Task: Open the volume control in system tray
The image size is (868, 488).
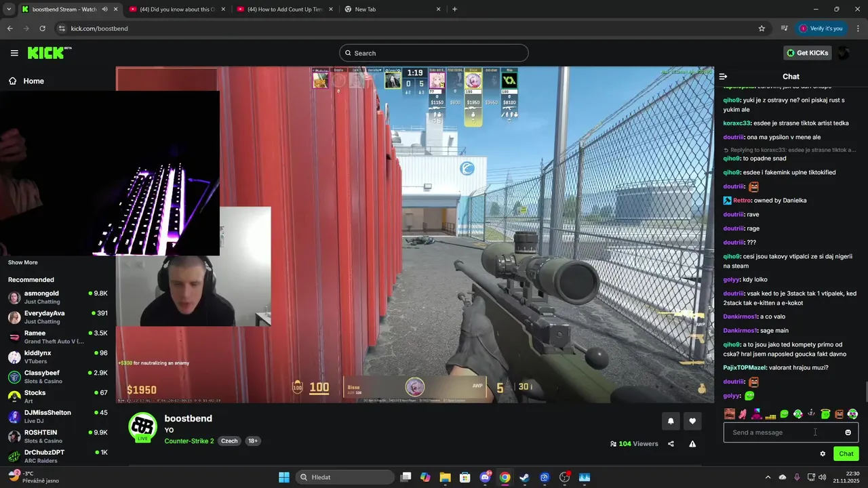Action: (822, 477)
